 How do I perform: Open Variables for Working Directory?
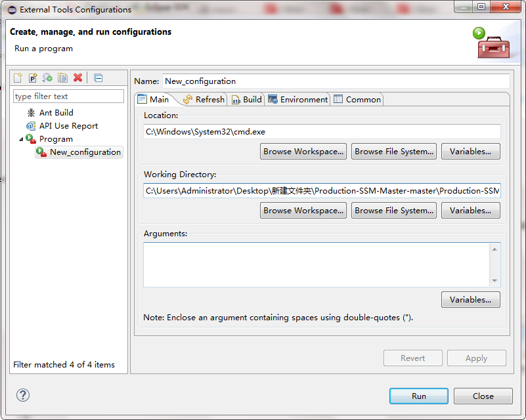[x=470, y=211]
